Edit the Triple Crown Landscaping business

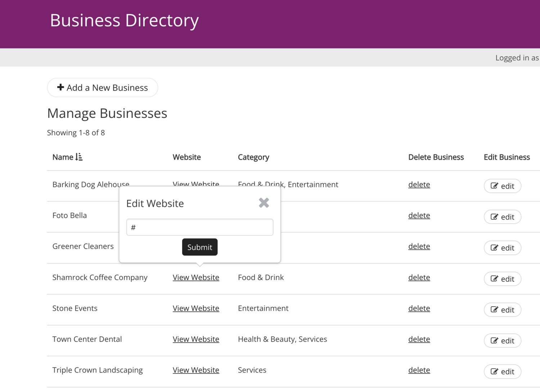502,372
